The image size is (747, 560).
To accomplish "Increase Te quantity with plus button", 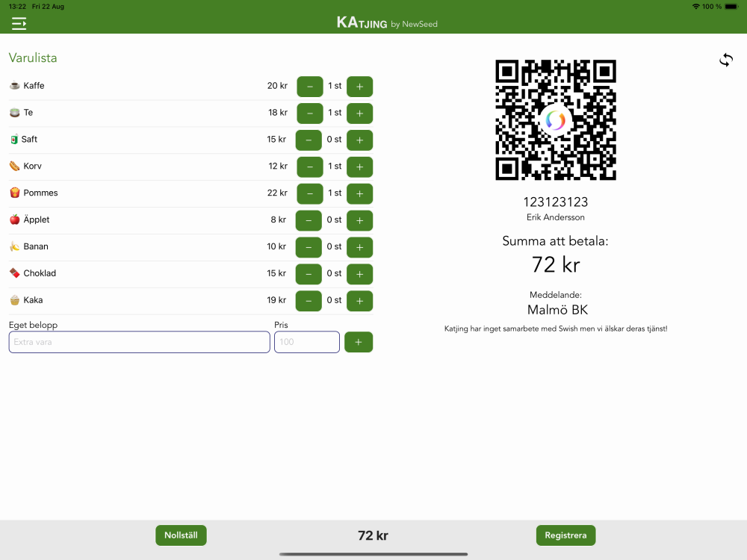I will tap(360, 113).
